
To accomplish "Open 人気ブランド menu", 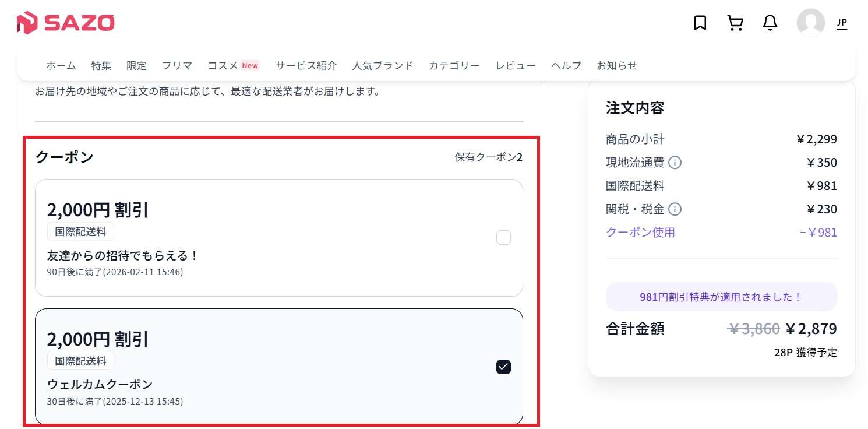I will pyautogui.click(x=383, y=65).
